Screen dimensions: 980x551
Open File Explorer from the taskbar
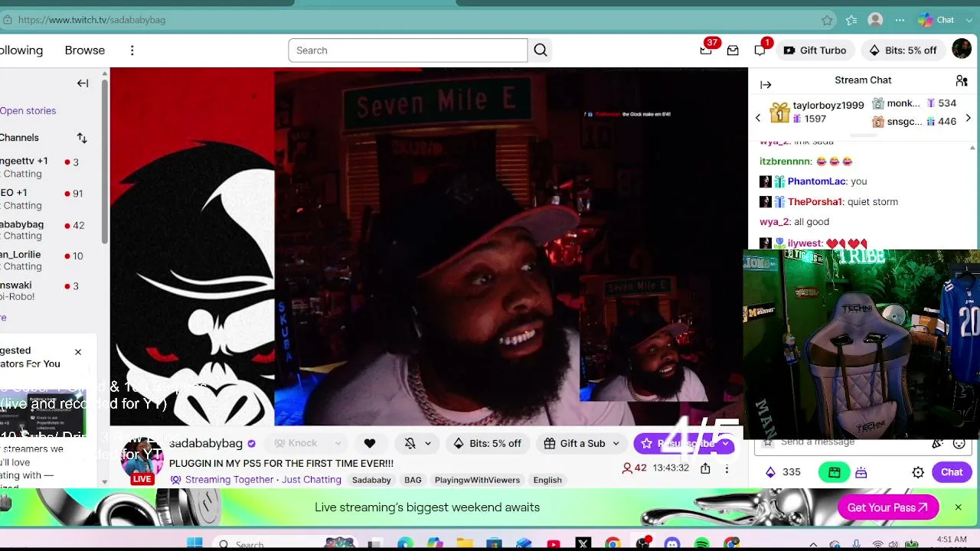[465, 544]
